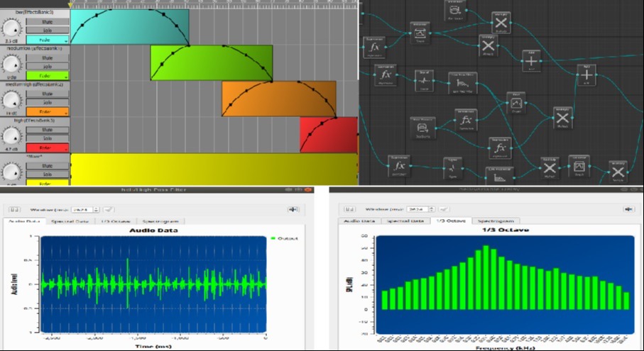
Task: Open the red Fader dropdown on high track
Action: coord(48,147)
